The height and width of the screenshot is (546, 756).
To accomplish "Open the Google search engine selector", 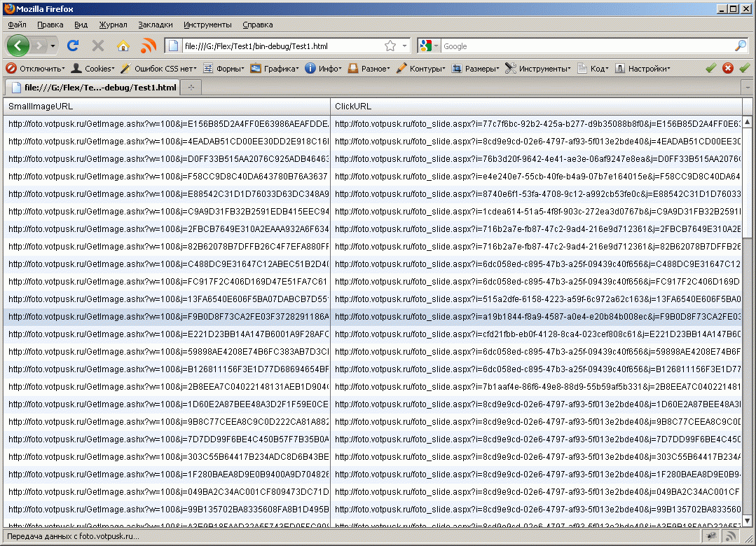I will [429, 46].
